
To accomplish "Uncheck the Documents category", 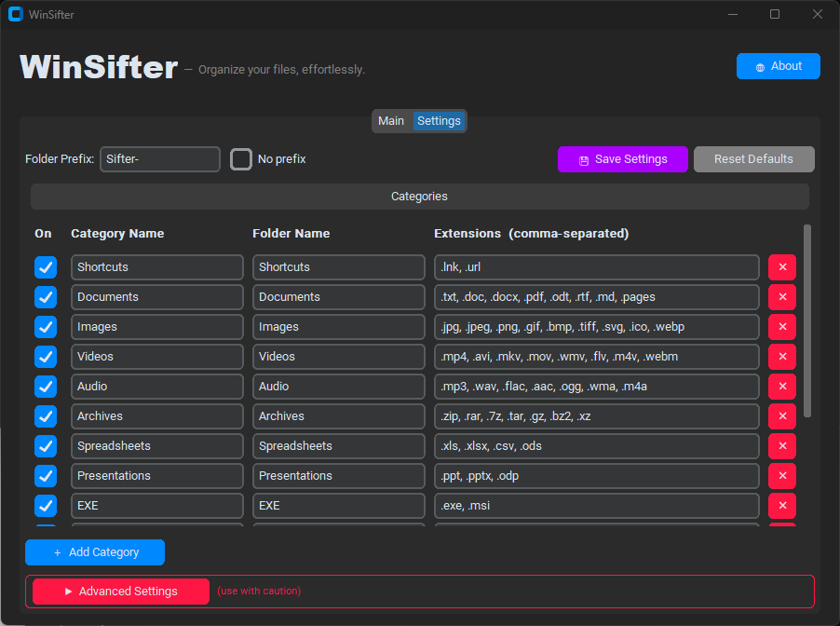I will pyautogui.click(x=46, y=297).
